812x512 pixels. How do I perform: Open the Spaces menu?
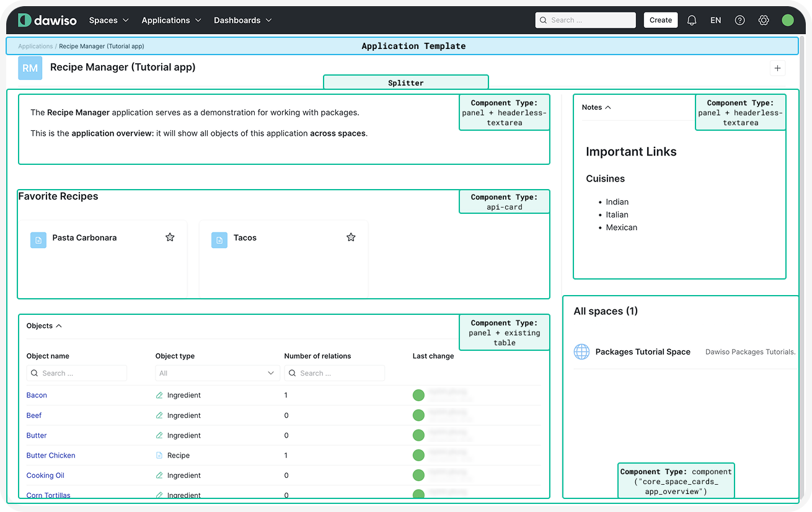[x=108, y=20]
